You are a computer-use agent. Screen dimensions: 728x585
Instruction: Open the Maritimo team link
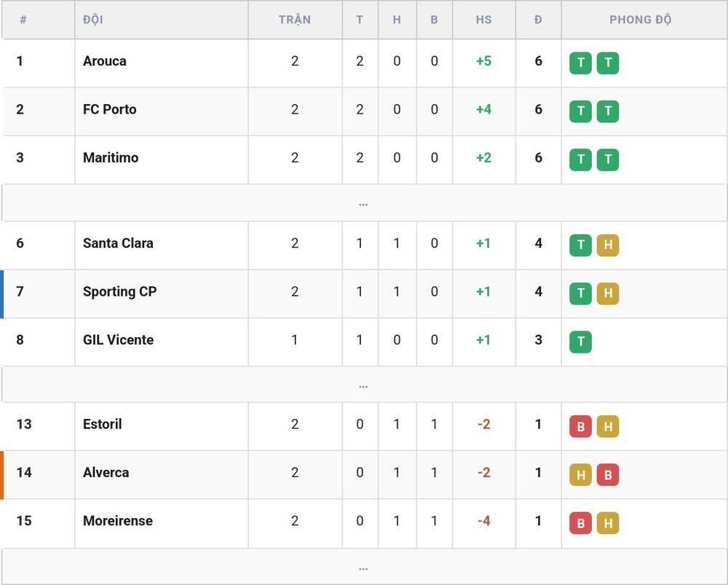[x=111, y=157]
